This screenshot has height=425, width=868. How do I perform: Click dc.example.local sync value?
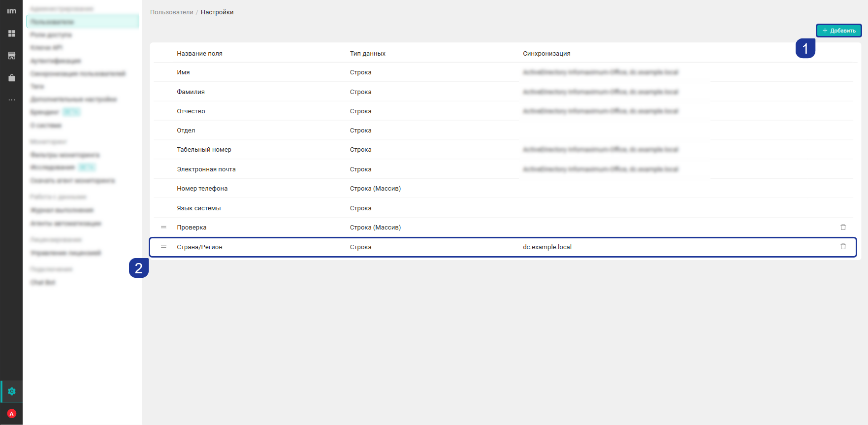(547, 247)
